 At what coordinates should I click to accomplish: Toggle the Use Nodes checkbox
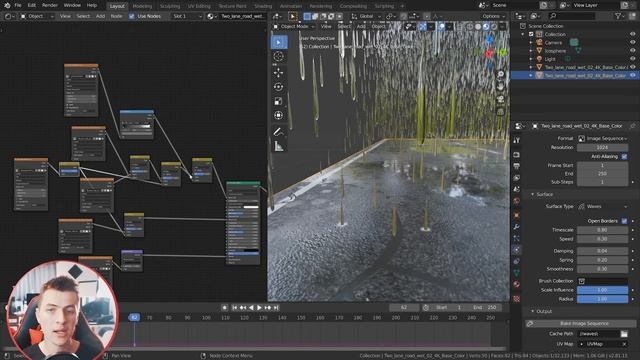click(x=131, y=16)
